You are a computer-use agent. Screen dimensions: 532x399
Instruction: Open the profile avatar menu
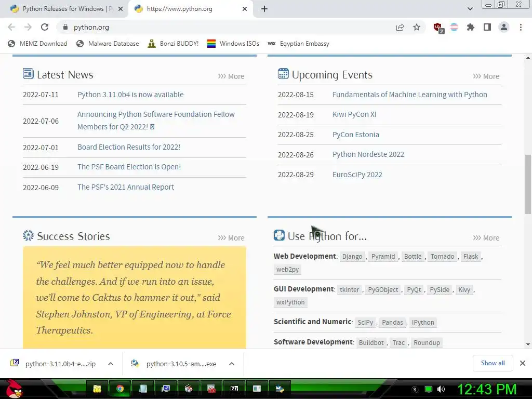click(x=504, y=27)
